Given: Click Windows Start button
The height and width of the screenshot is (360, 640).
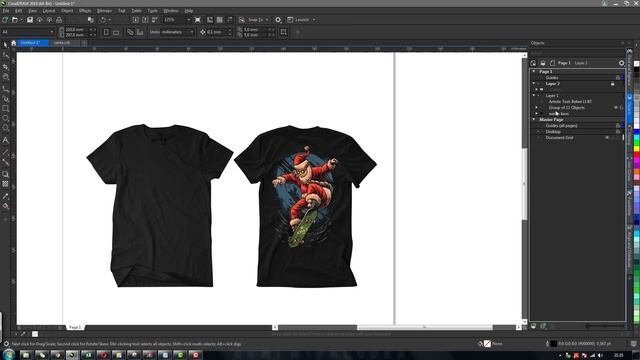Looking at the screenshot, I should 8,354.
